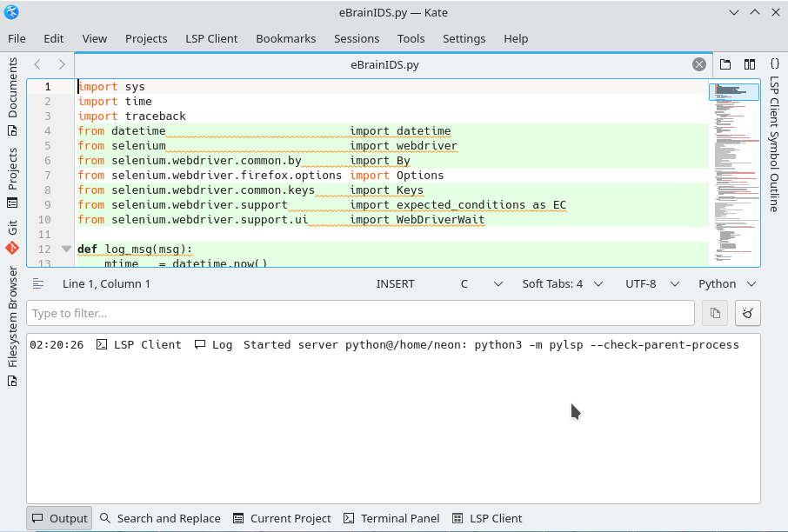The image size is (788, 532).
Task: Open the Settings menu
Action: coord(464,38)
